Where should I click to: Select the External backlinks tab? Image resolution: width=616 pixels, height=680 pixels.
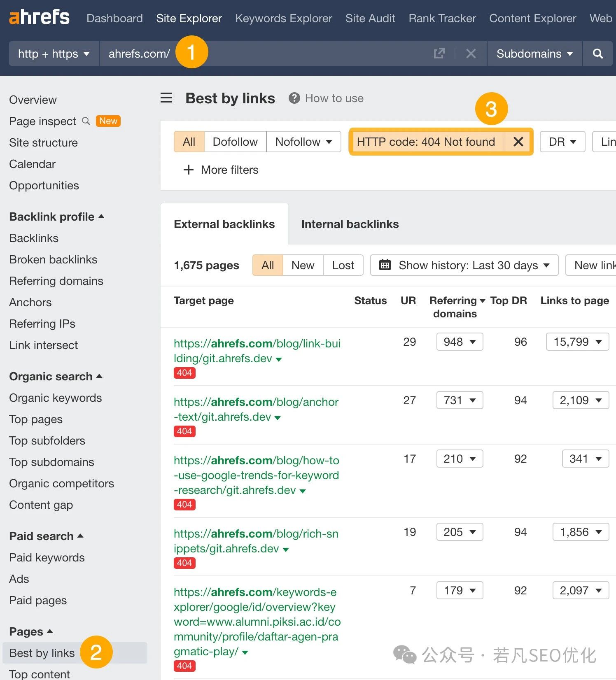224,224
